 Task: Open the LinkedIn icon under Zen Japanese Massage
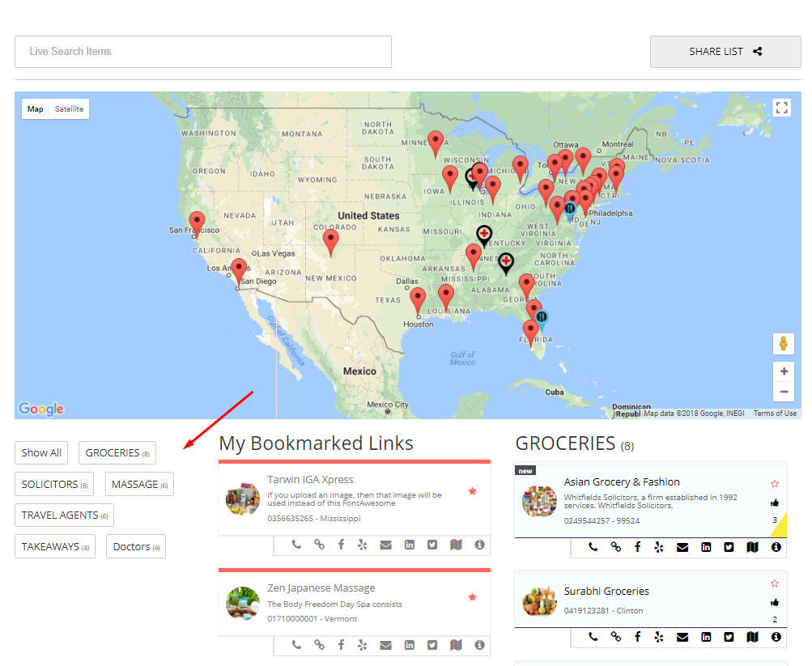tap(409, 645)
